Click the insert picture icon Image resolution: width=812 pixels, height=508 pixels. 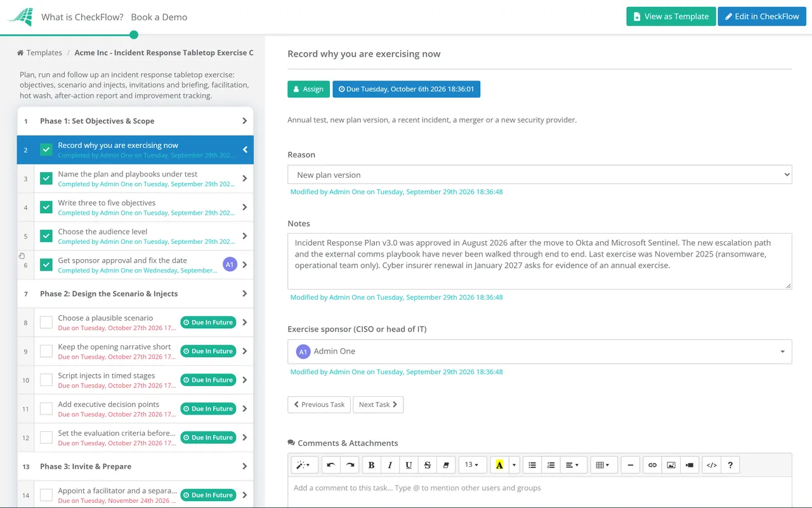click(x=671, y=465)
